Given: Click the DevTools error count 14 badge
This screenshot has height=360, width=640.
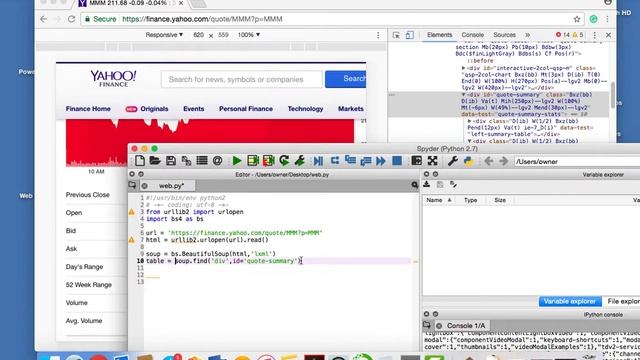Looking at the screenshot, I should tap(563, 35).
